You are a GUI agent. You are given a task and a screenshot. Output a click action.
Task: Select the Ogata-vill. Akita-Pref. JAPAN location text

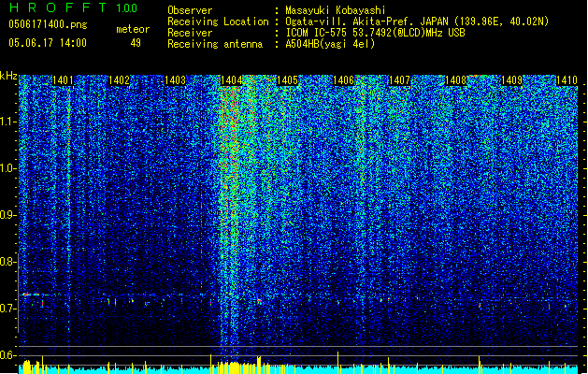417,22
